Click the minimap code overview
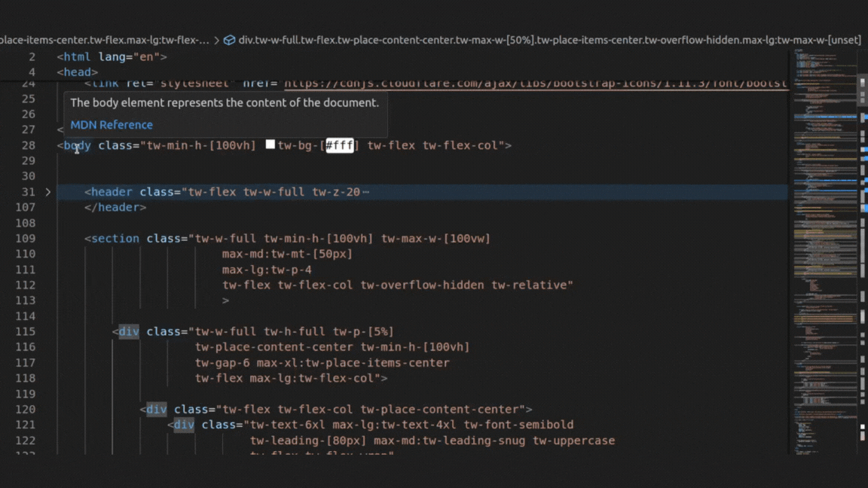868x488 pixels. click(825, 252)
